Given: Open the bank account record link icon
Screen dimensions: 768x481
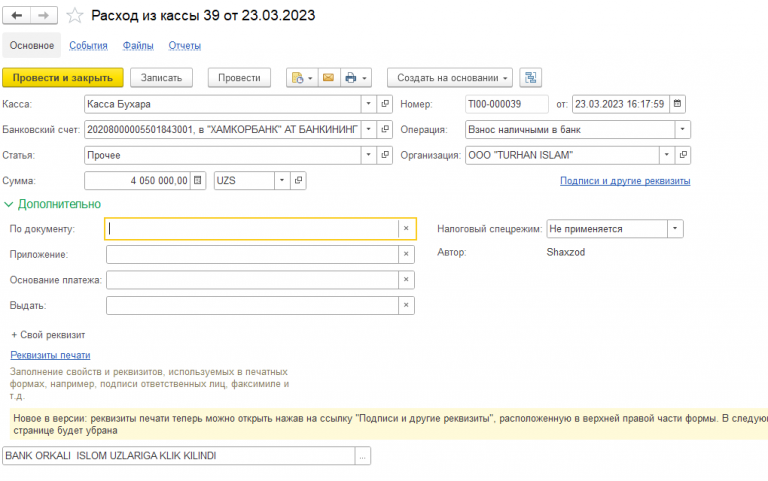Looking at the screenshot, I should click(385, 129).
